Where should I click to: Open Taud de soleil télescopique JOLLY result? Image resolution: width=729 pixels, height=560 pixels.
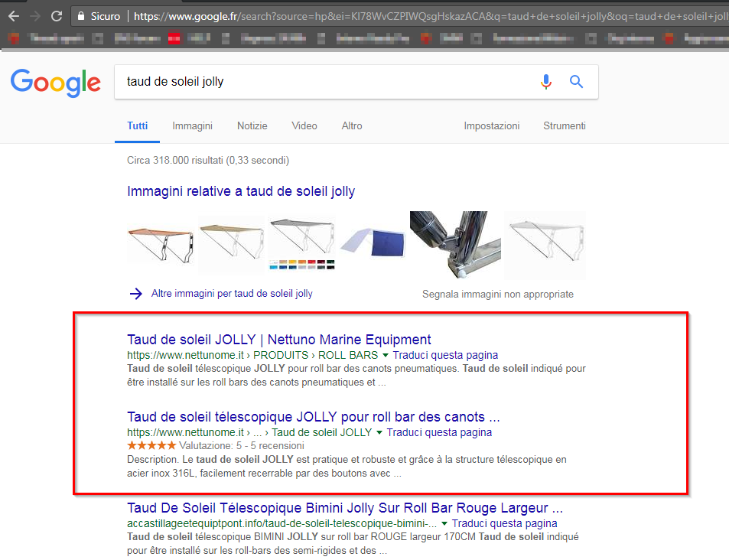314,417
